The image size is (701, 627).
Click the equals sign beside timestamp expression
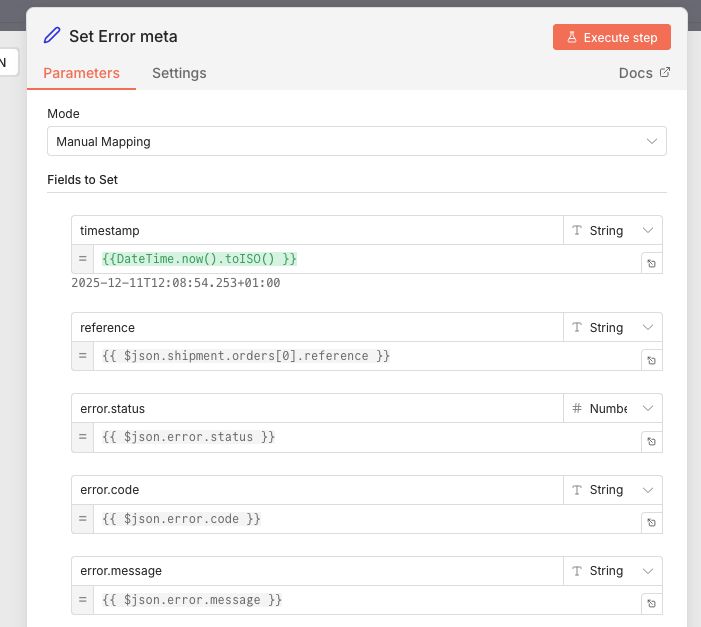[x=83, y=259]
